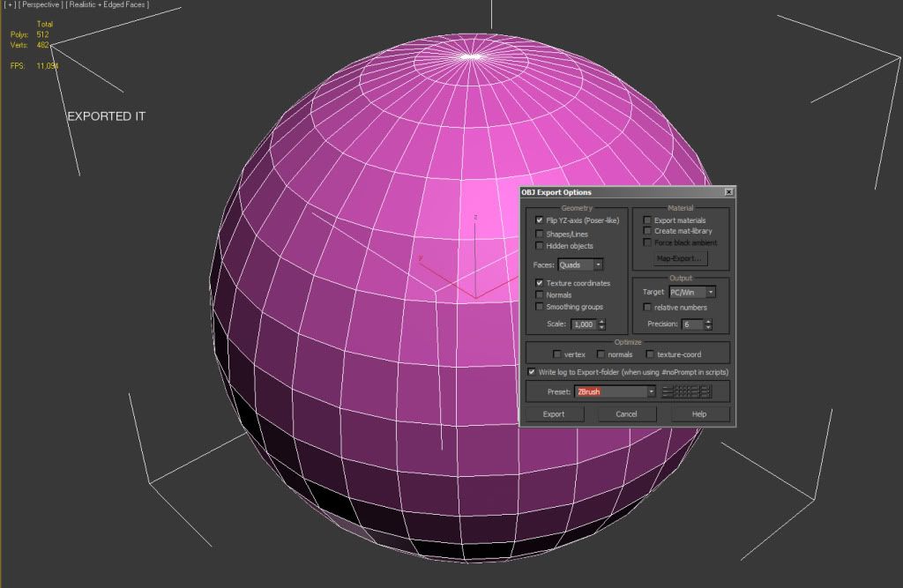This screenshot has width=903, height=588.
Task: Click the Map-Export button
Action: [x=681, y=258]
